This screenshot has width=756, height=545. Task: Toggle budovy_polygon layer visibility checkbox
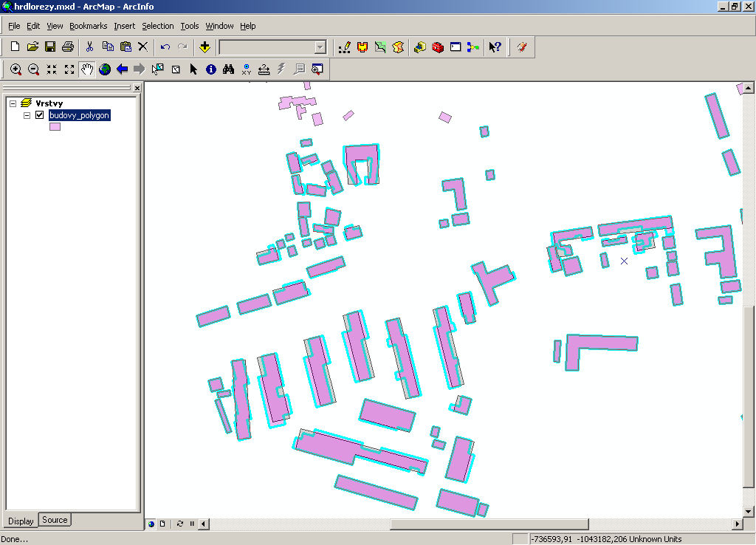coord(40,114)
